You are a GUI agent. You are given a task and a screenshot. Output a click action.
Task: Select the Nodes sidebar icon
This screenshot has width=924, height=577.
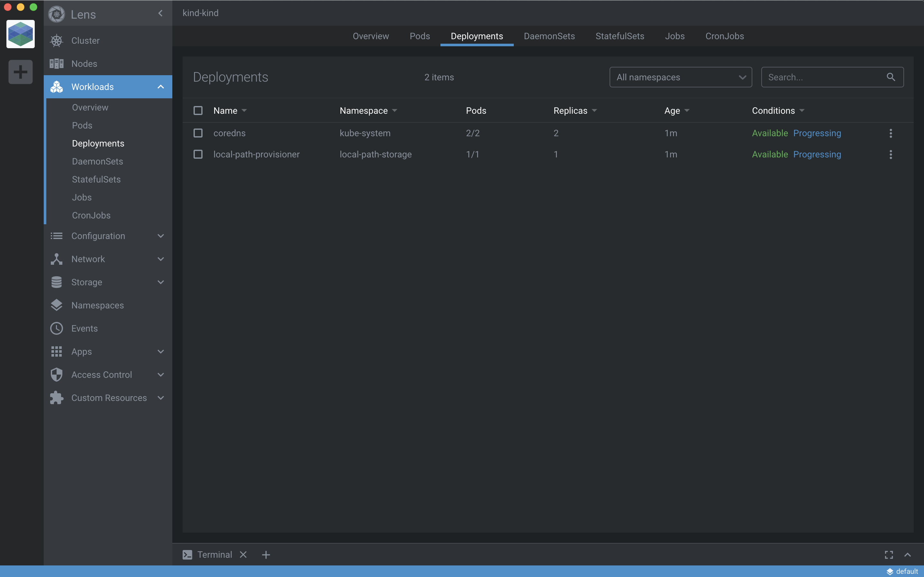56,63
